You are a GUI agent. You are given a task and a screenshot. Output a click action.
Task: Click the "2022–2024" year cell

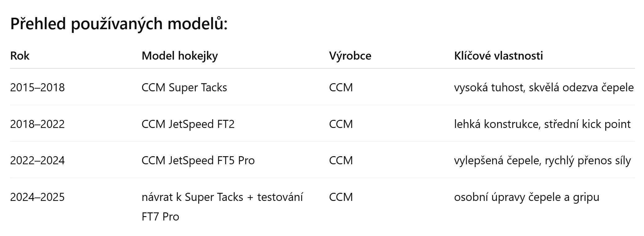tap(37, 161)
